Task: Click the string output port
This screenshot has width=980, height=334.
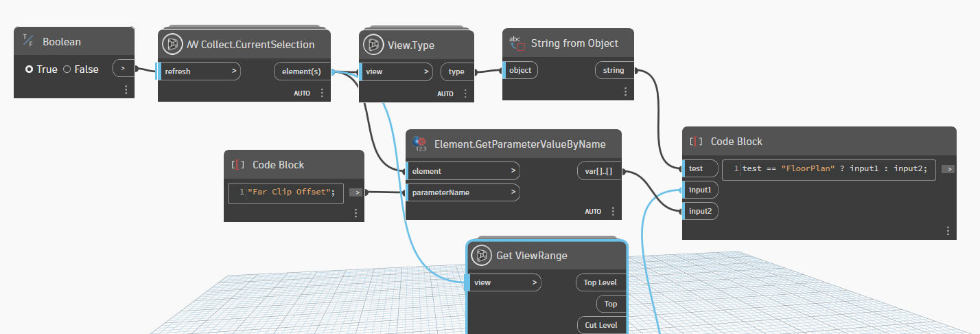Action: (x=614, y=70)
